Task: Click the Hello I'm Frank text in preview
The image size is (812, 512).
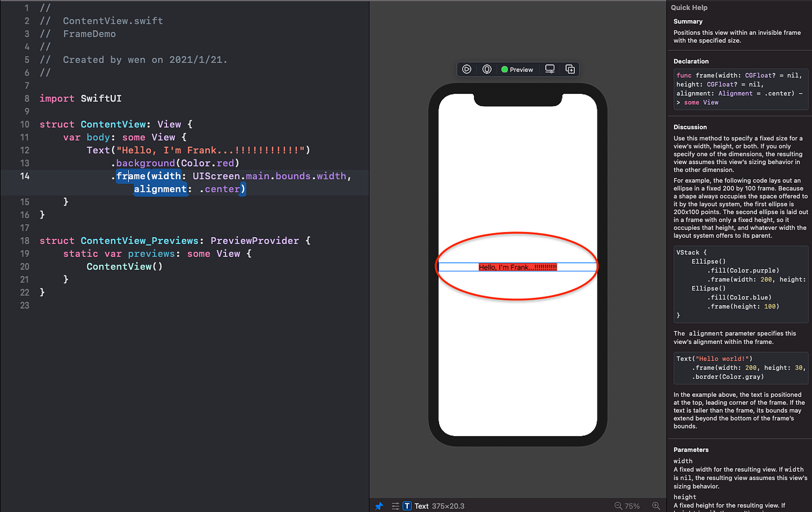Action: click(516, 266)
